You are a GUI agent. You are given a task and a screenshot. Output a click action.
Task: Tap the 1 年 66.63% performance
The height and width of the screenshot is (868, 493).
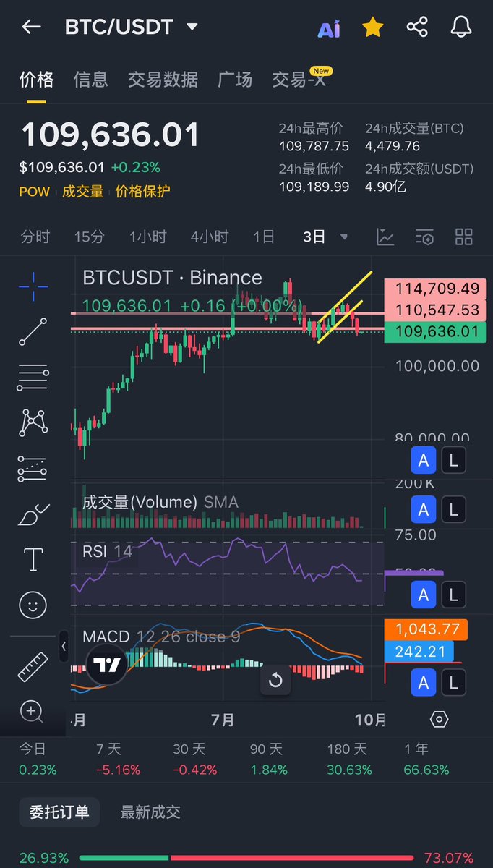(x=426, y=760)
